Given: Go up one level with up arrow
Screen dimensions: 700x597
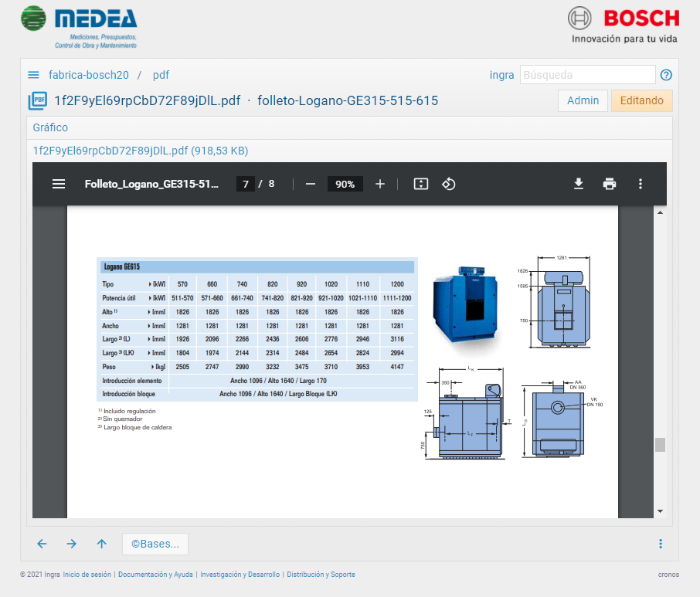Looking at the screenshot, I should [101, 544].
